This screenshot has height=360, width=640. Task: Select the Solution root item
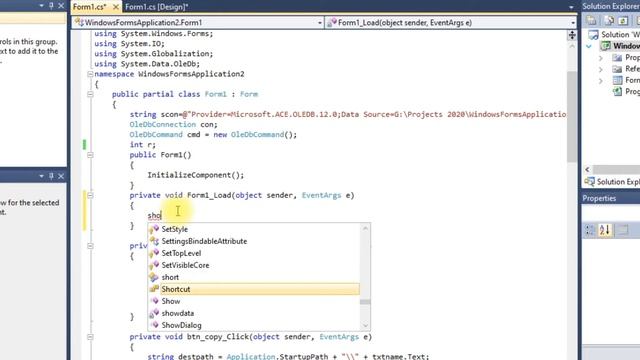pos(614,35)
